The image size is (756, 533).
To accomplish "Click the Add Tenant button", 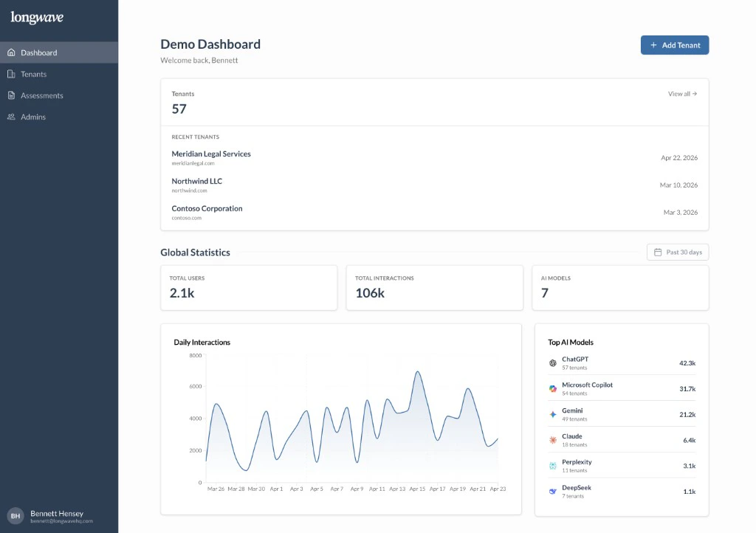I will coord(674,45).
